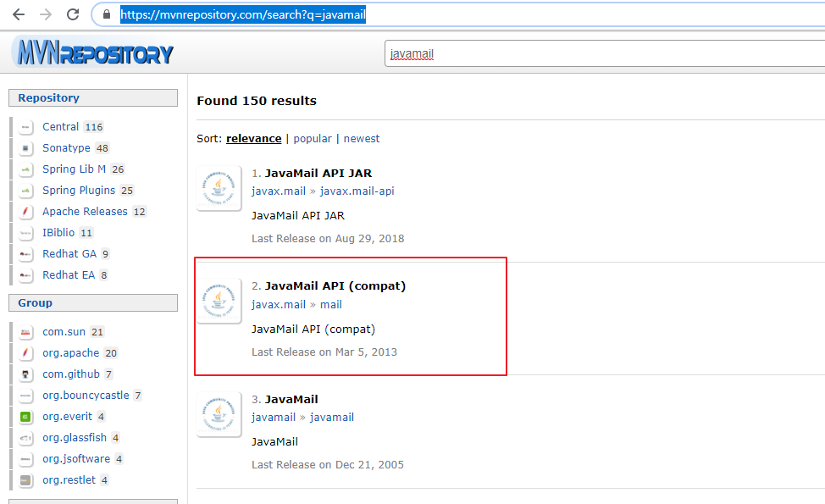This screenshot has height=504, width=825.
Task: Filter by org.bouncycastle group link
Action: [86, 395]
